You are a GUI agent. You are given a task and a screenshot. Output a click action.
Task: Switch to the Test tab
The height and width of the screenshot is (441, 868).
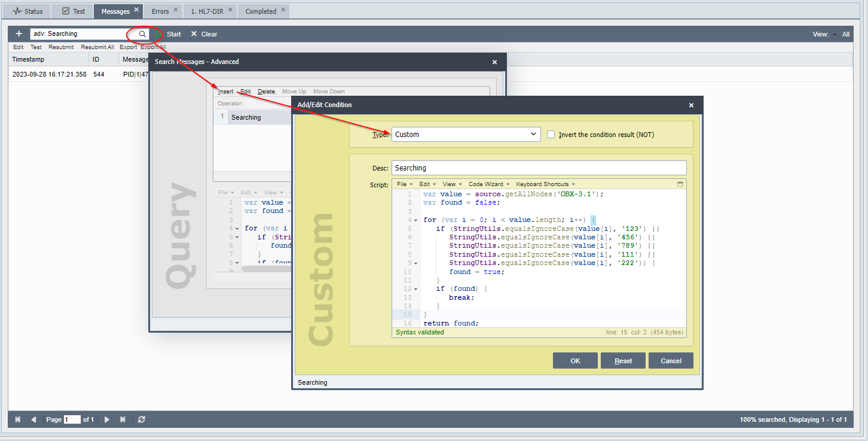pyautogui.click(x=74, y=11)
